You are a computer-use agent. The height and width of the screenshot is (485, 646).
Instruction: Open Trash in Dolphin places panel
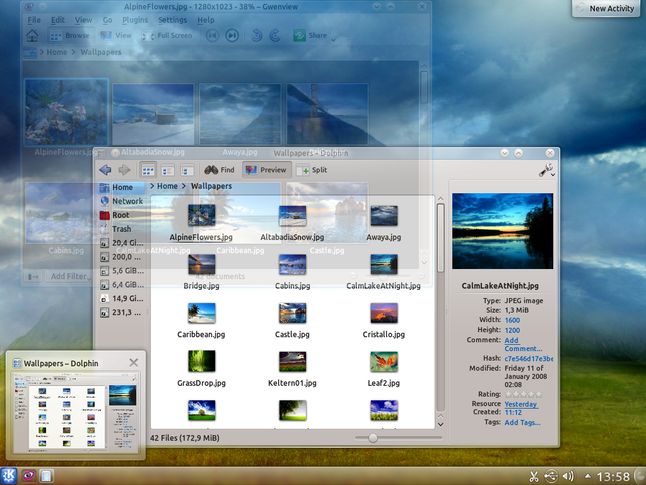[122, 229]
